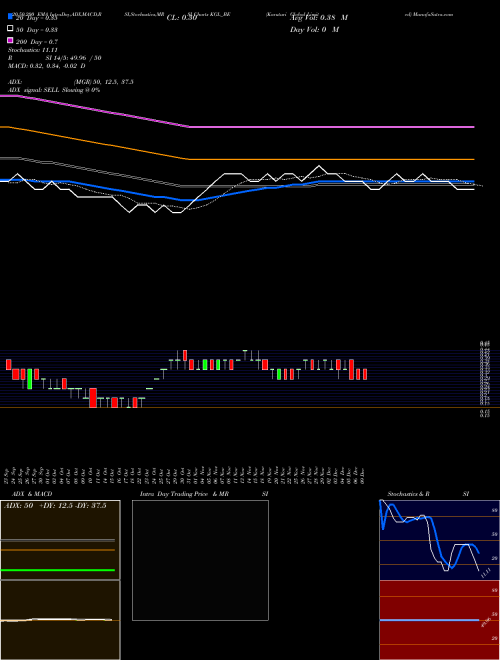Click the 'ADX: 50 +DY: 12.5 -DY: 37.5' header
Image resolution: width=500 pixels, height=660 pixels.
coord(55,506)
